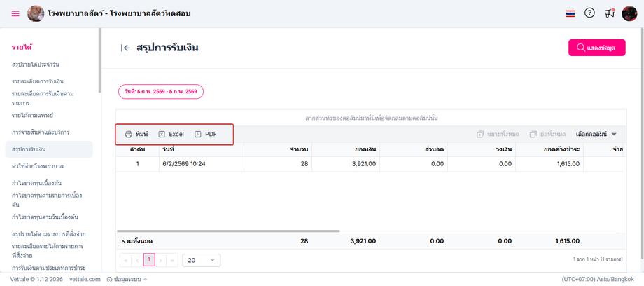Export the table to Excel
Image resolution: width=644 pixels, height=286 pixels.
171,134
